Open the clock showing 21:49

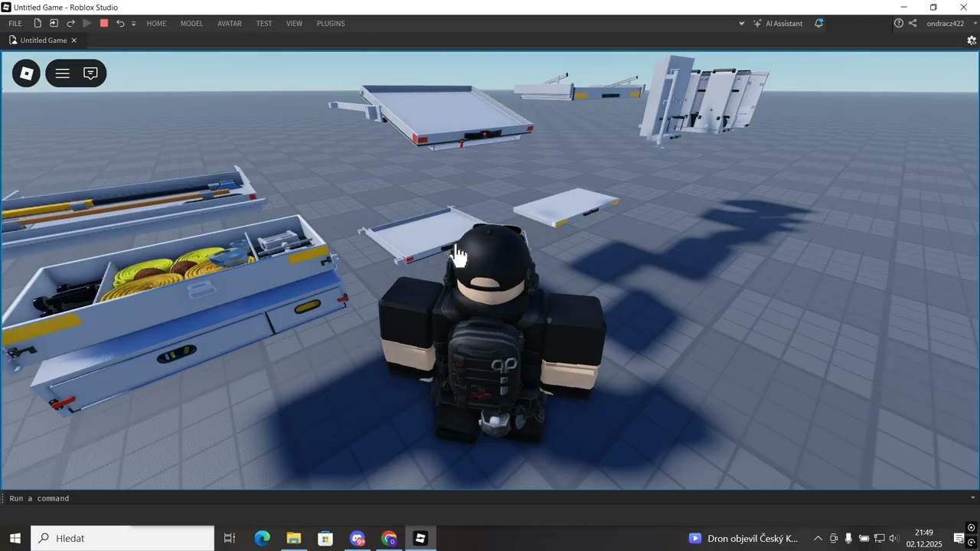tap(924, 539)
